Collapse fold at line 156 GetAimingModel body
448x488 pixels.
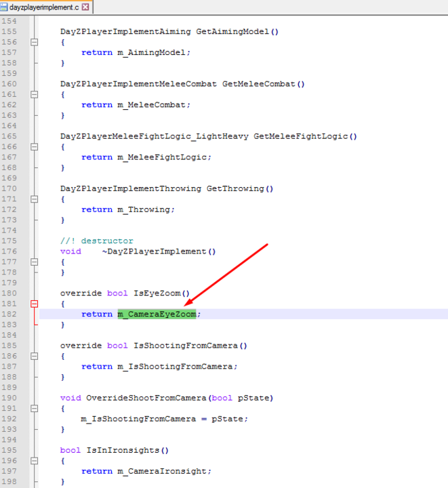(34, 42)
